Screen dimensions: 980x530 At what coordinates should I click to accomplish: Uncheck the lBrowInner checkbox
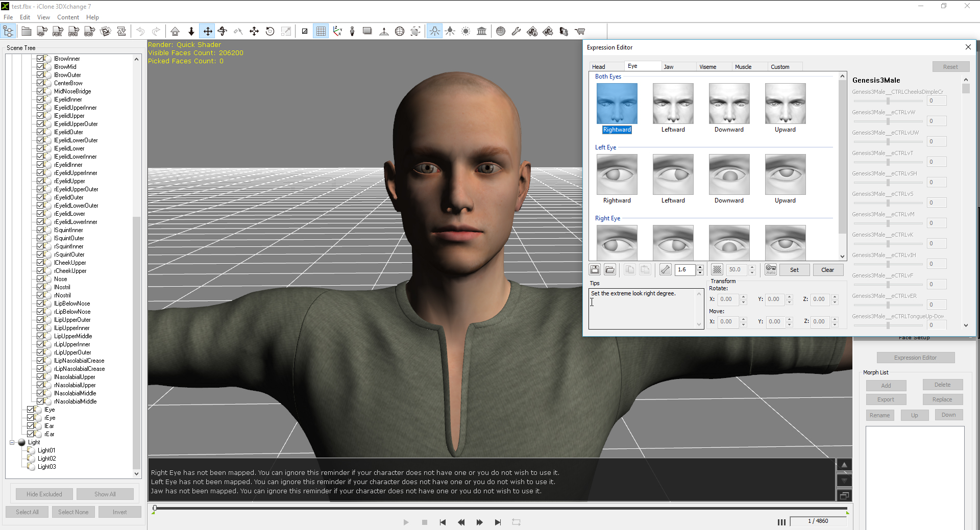(40, 59)
